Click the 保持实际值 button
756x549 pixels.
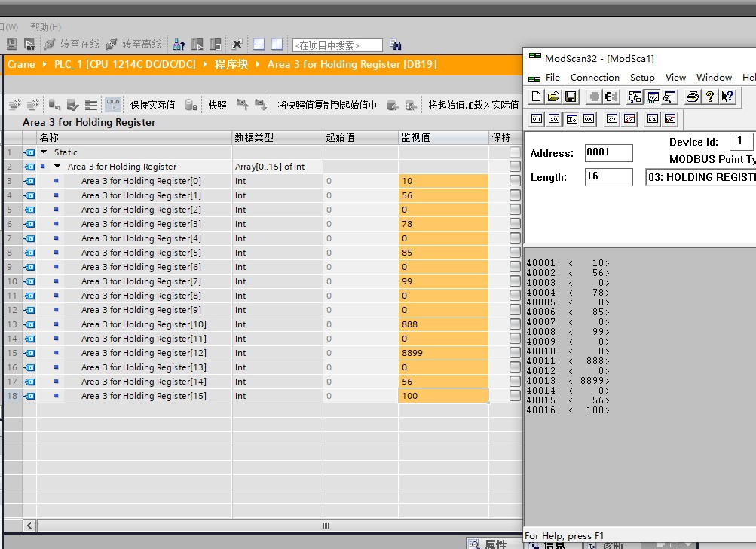(x=152, y=105)
